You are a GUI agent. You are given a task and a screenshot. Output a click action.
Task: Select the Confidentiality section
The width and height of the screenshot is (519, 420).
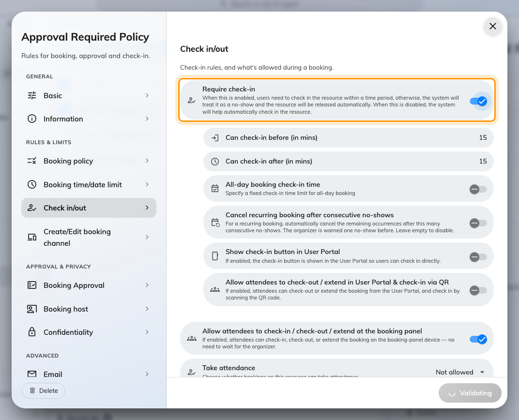89,332
